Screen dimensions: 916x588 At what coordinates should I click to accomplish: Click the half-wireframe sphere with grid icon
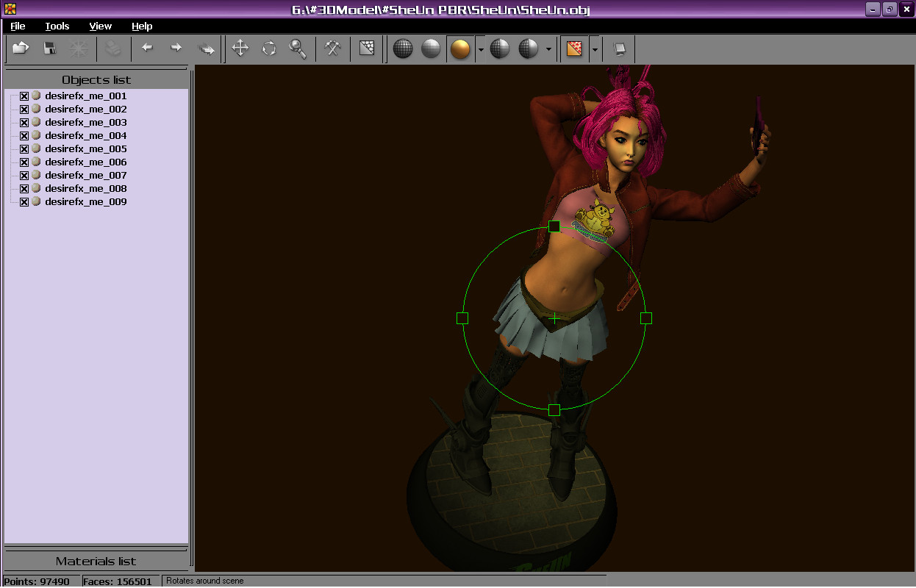tap(500, 49)
